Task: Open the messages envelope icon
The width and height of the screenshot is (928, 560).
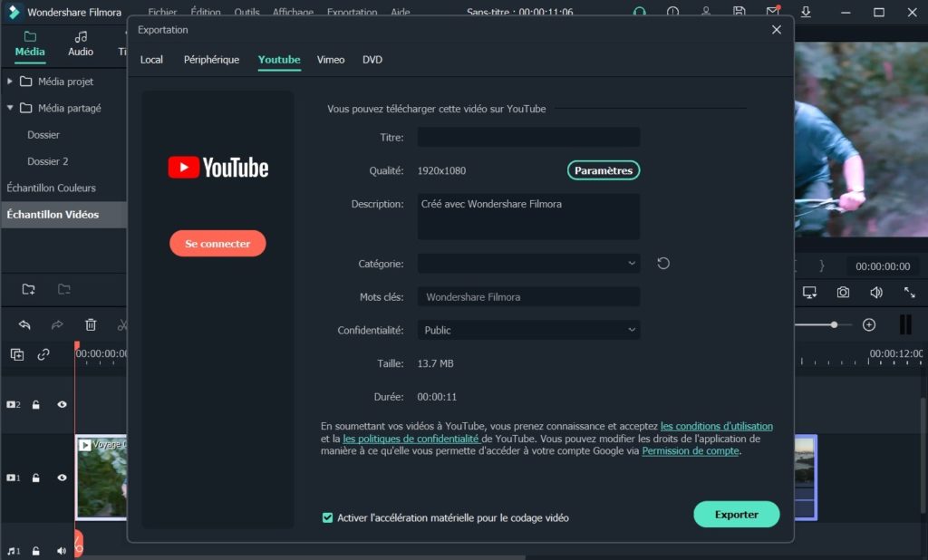Action: coord(773,11)
